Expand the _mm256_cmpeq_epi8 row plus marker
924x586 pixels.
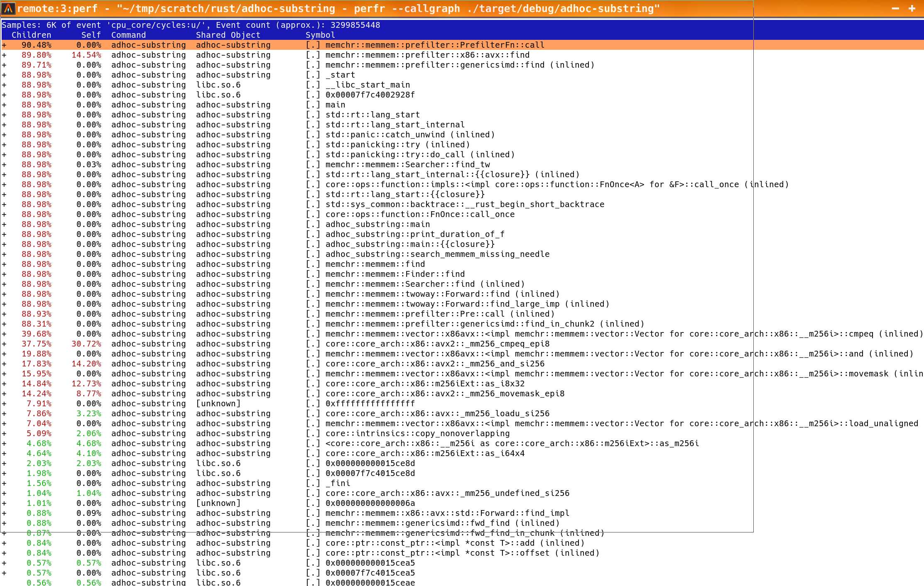point(4,344)
